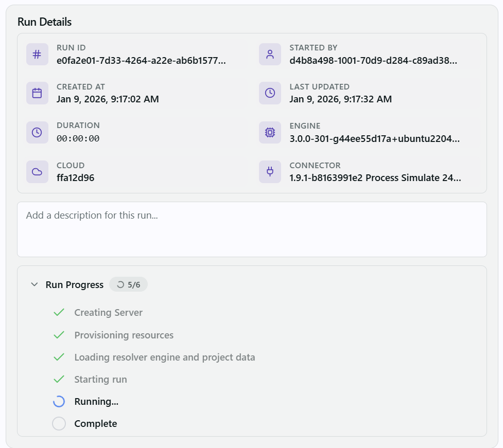Viewport: 503px width, 448px height.
Task: Click the Connector version value text
Action: (x=375, y=178)
